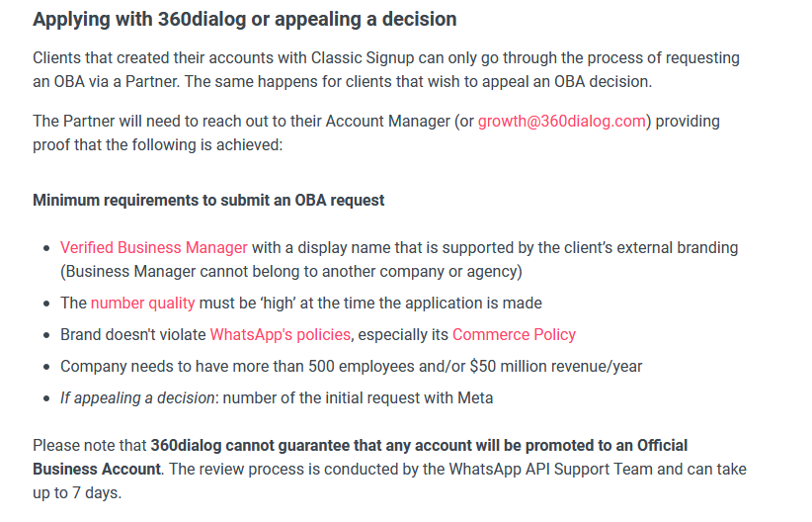Follow the number quality link
Screen dimensions: 812x522
point(142,304)
